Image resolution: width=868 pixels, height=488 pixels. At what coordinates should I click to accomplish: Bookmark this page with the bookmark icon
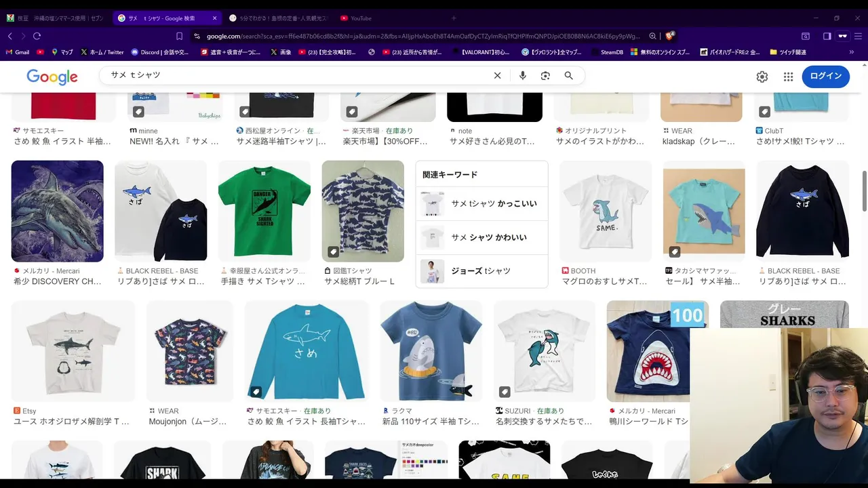click(x=179, y=36)
